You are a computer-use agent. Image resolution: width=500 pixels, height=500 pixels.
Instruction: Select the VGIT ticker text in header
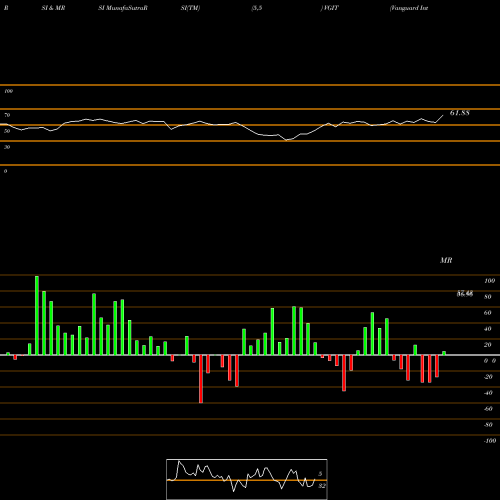330,8
